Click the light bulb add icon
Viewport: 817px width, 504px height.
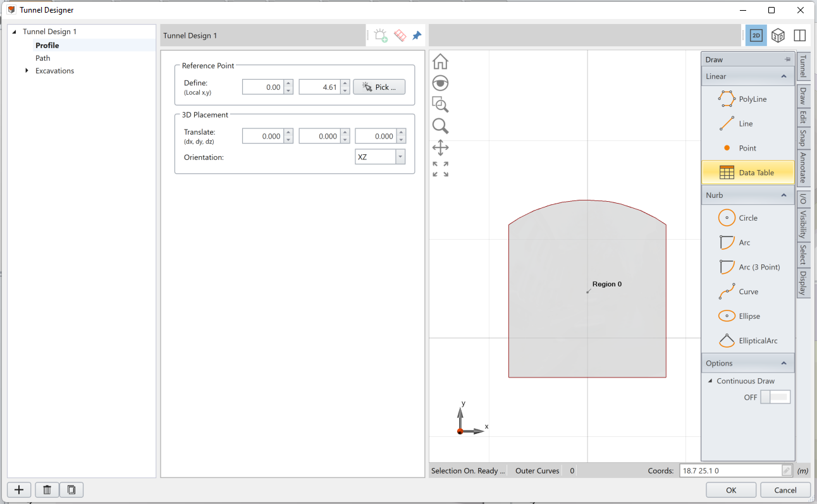pyautogui.click(x=381, y=35)
